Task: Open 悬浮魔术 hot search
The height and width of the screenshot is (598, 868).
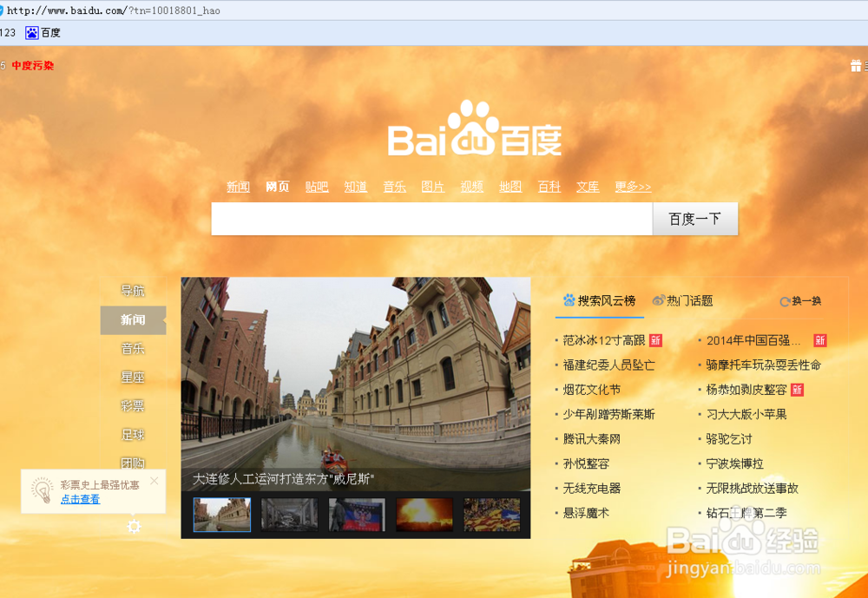Action: coord(586,513)
